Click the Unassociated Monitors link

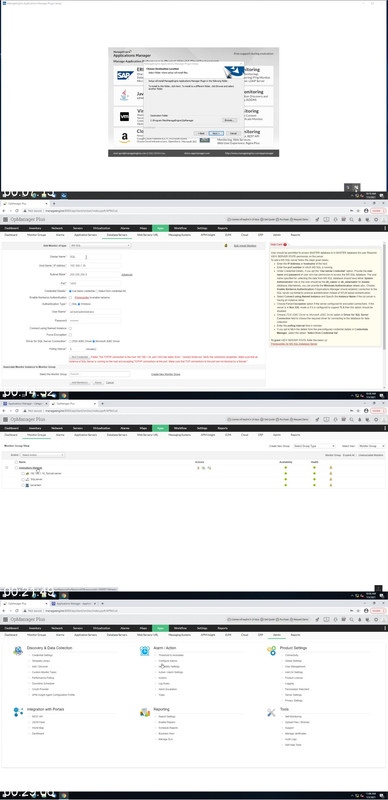coord(371,455)
